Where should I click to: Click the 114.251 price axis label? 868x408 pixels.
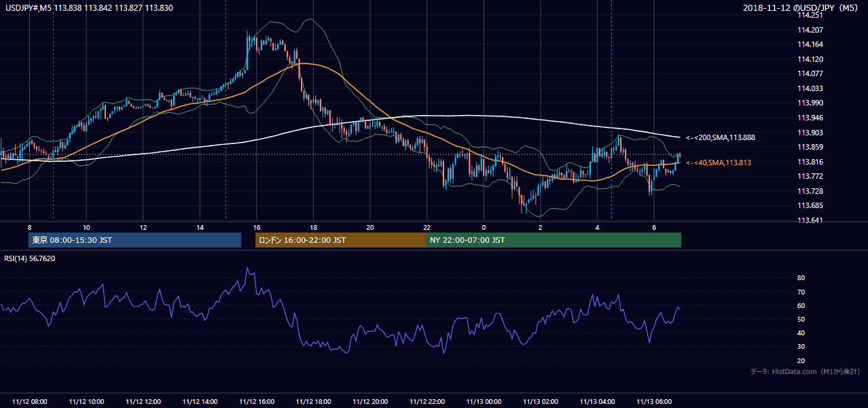point(810,15)
